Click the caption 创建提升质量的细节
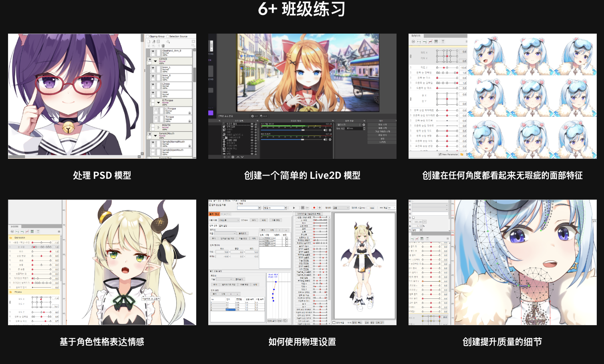This screenshot has height=364, width=604. coord(503,342)
